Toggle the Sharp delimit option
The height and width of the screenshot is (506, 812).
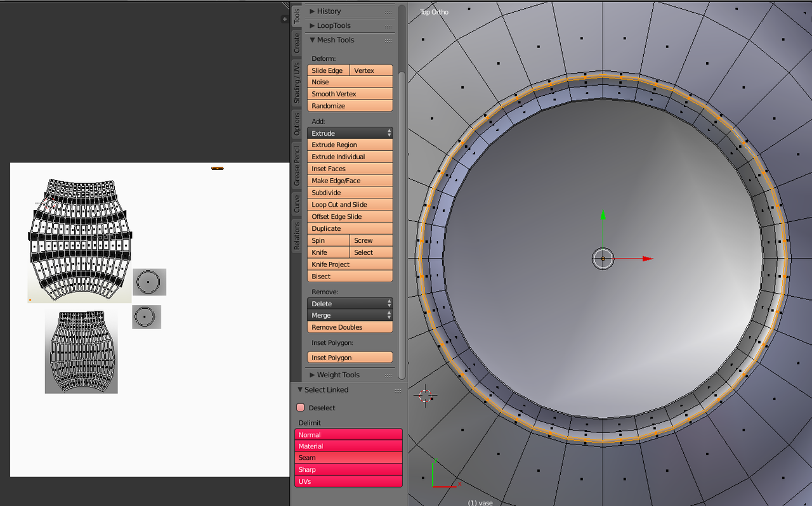(348, 470)
